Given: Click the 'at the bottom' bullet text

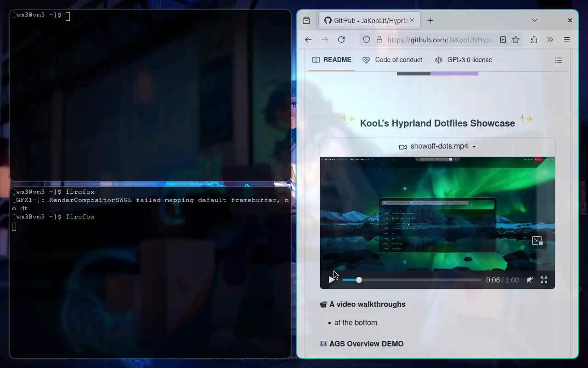Looking at the screenshot, I should pos(356,322).
